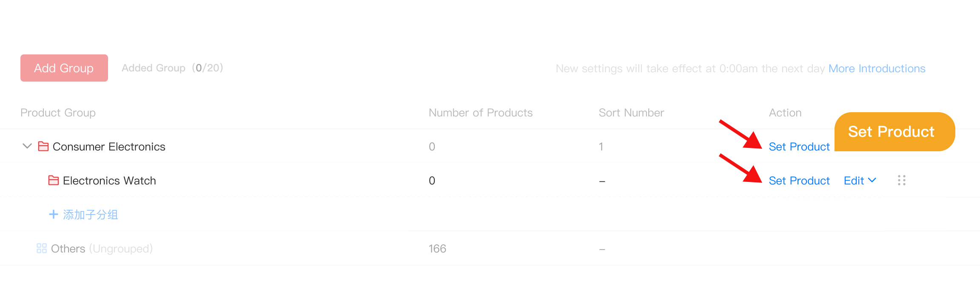This screenshot has height=289, width=980.
Task: Open the Edit dropdown for Electronics Watch
Action: 860,181
